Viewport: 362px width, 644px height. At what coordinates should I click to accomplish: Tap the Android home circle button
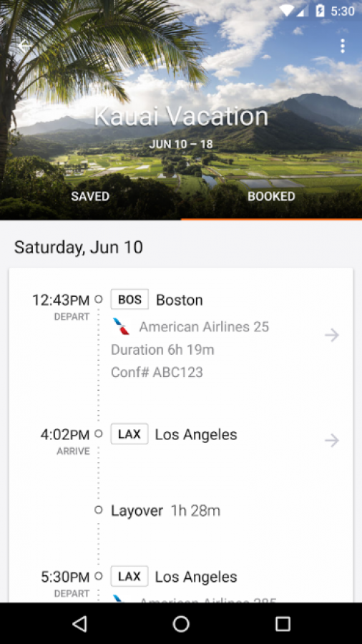tap(181, 624)
